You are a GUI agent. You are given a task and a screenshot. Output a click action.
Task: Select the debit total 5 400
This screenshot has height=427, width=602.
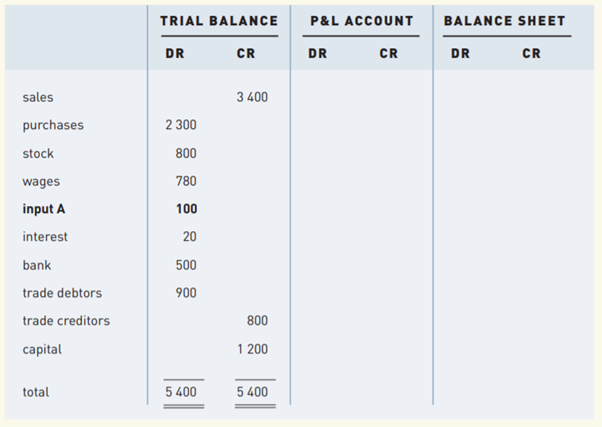[180, 392]
